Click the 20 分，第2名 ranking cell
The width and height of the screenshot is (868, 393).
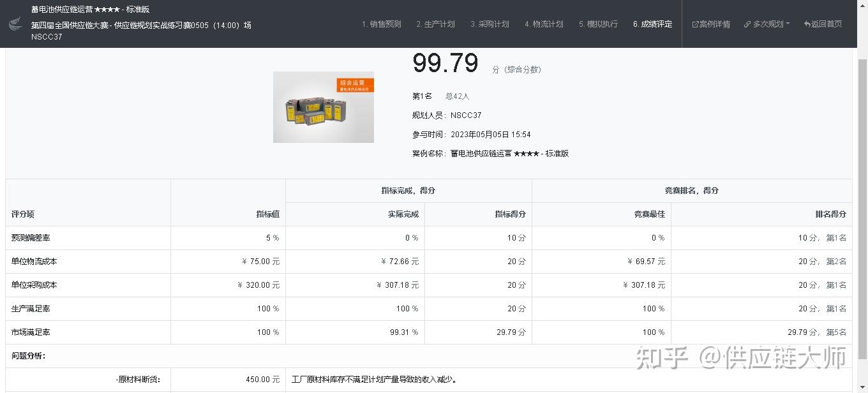tap(823, 262)
